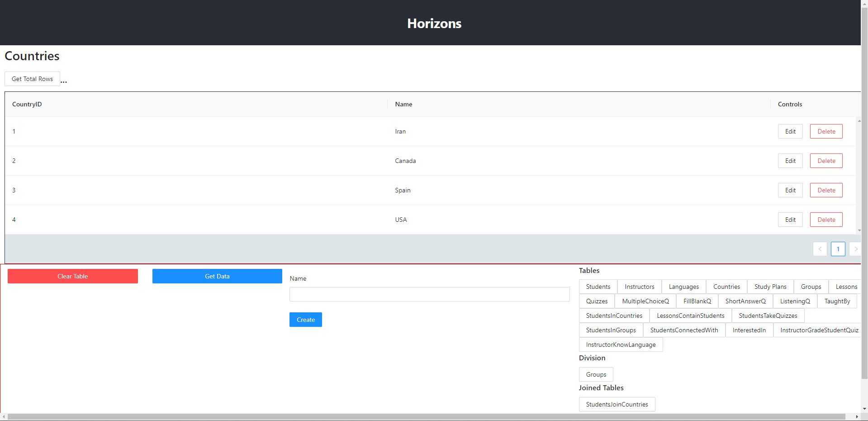This screenshot has width=868, height=421.
Task: Open the Students table
Action: 598,287
